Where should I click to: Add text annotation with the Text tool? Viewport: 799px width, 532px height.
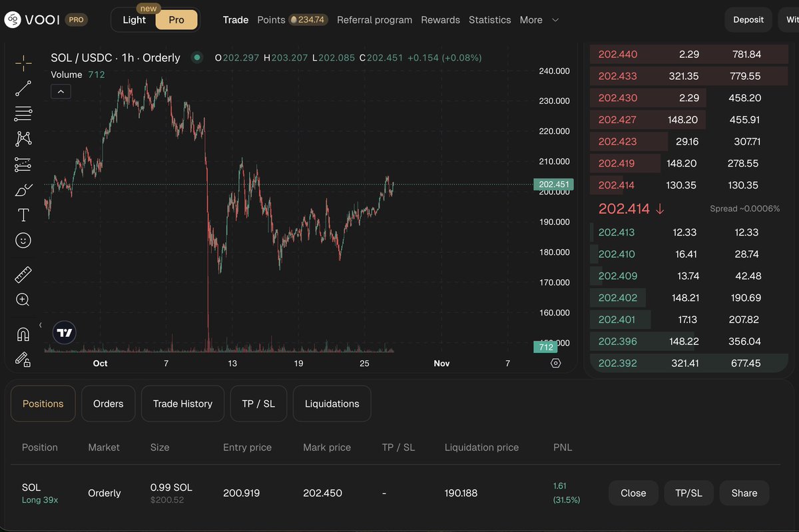[x=23, y=215]
